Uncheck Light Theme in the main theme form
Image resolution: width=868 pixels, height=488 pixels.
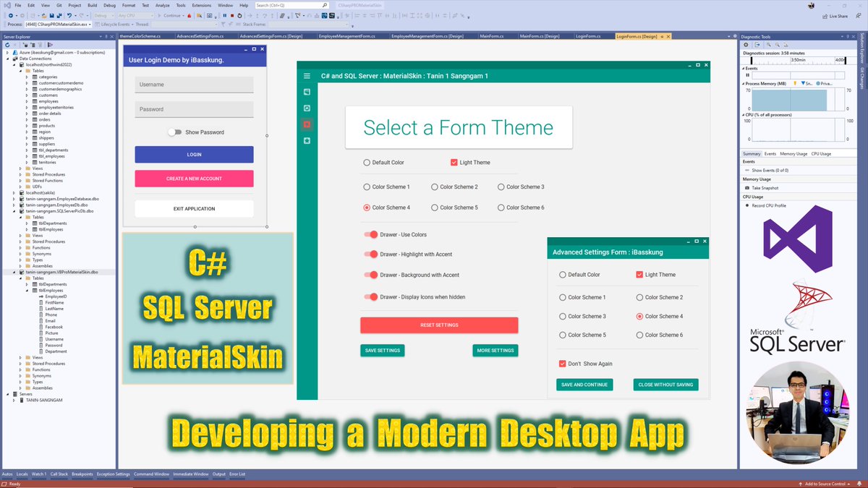coord(454,163)
